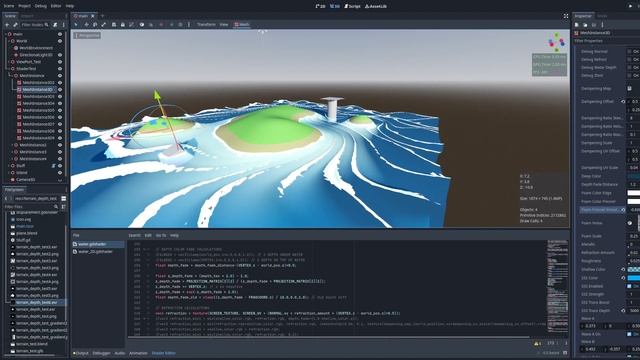The image size is (640, 360).
Task: Revert Foam Fresnel Strength property
Action: click(x=623, y=209)
